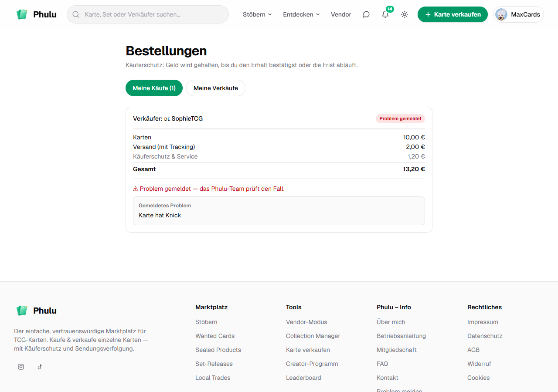This screenshot has height=392, width=558.
Task: Open Impressum footer link
Action: 483,322
